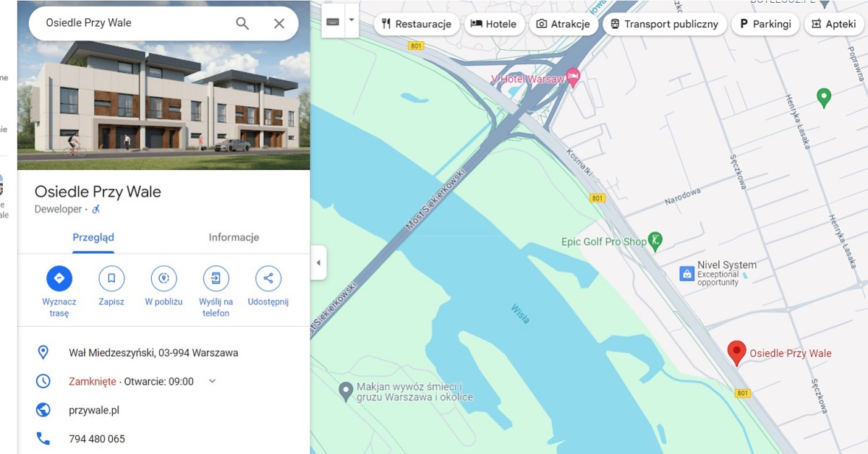Screen dimensions: 868x454
Task: Clear the search with the X icon
Action: (279, 23)
